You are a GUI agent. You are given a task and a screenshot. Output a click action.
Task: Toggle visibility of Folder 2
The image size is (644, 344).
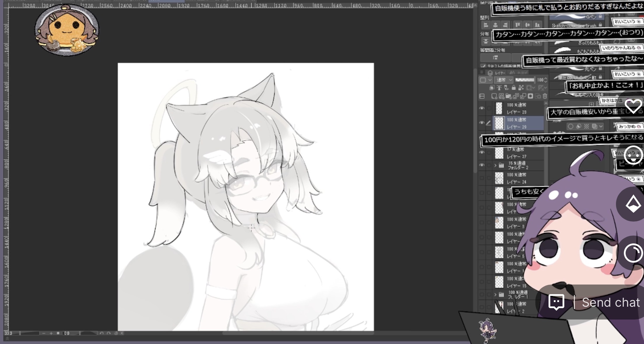(x=482, y=165)
